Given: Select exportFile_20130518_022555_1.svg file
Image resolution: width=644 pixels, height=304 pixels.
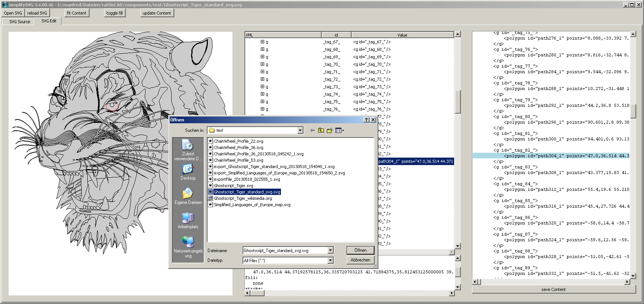Looking at the screenshot, I should pyautogui.click(x=247, y=179).
